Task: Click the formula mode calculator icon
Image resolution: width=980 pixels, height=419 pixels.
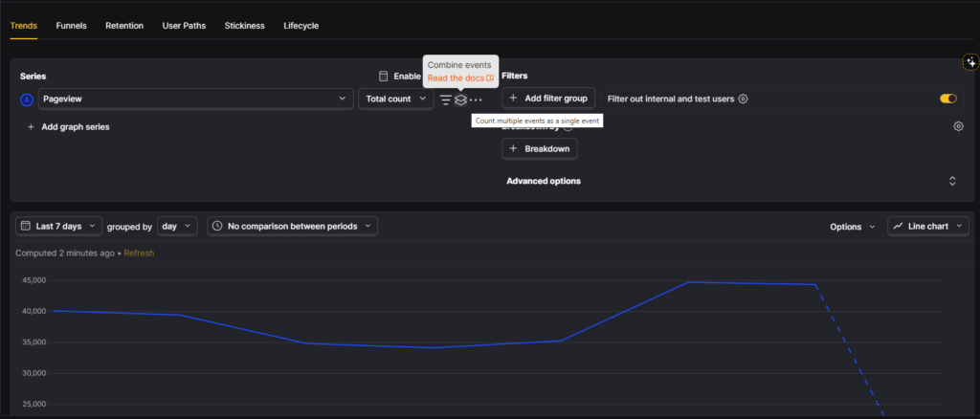Action: coord(383,77)
